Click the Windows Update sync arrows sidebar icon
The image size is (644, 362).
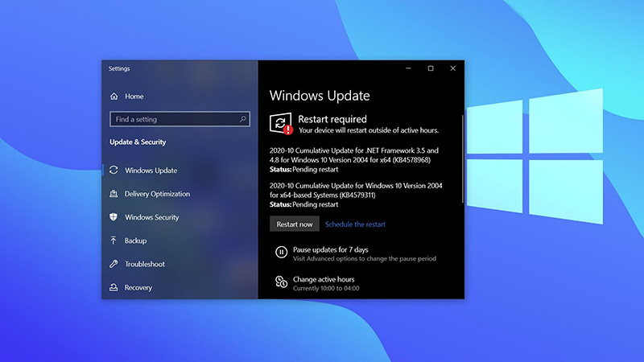click(x=114, y=170)
